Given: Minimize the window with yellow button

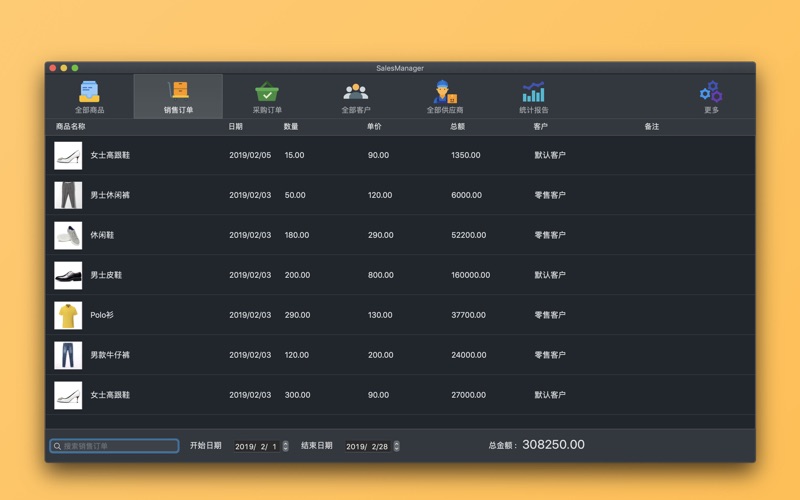Looking at the screenshot, I should tap(64, 68).
